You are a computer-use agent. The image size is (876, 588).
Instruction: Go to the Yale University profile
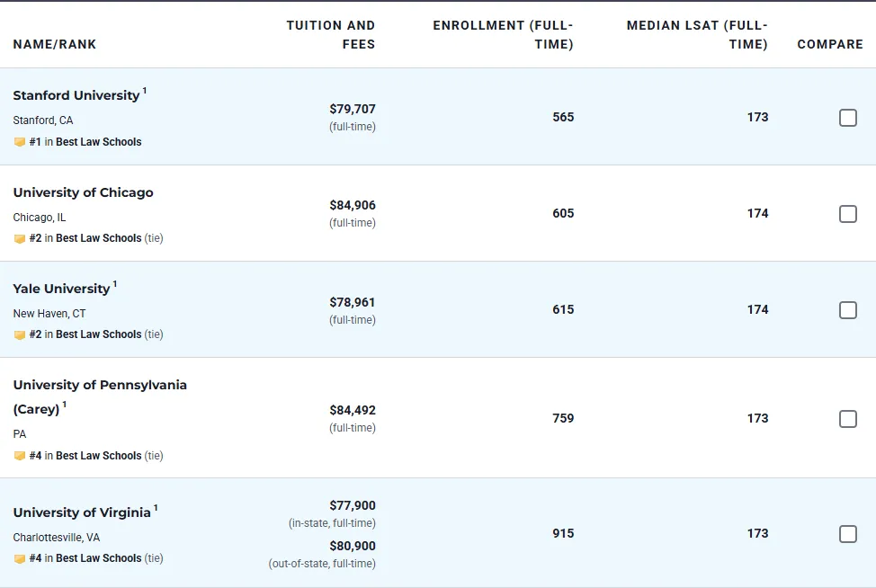pyautogui.click(x=61, y=289)
